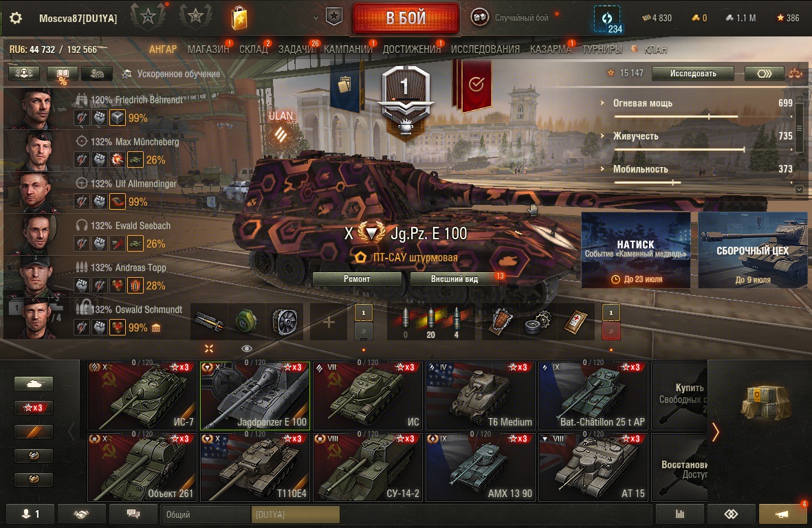Viewport: 812px width, 528px height.
Task: Click the Живучесть parameter bar
Action: tap(680, 150)
